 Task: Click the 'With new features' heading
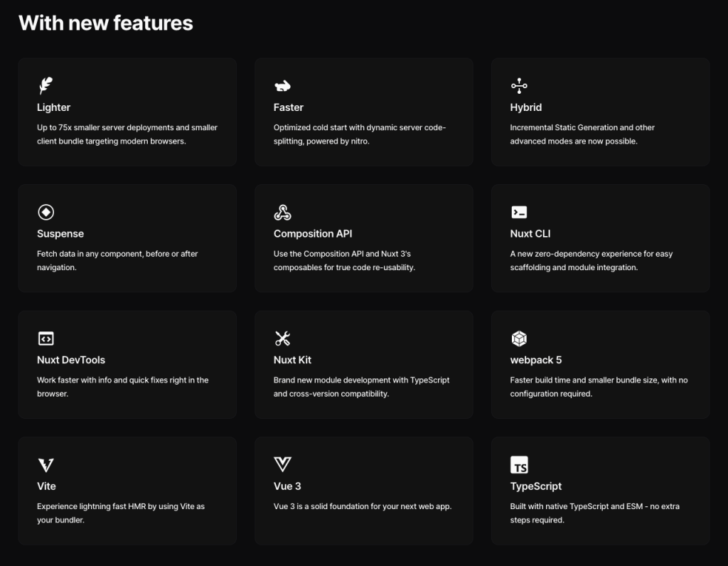(106, 23)
